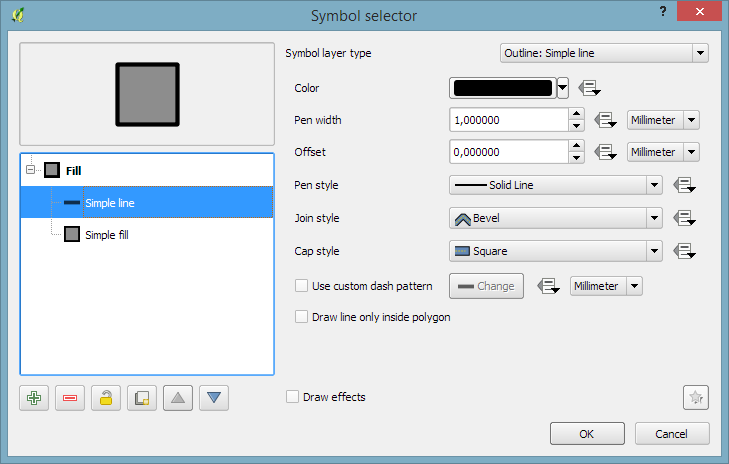Open the Symbol layer type dropdown
The height and width of the screenshot is (464, 729).
point(603,53)
